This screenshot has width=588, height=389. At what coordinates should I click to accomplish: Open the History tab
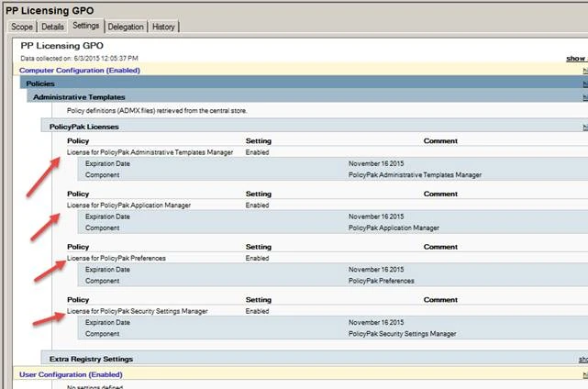[163, 27]
